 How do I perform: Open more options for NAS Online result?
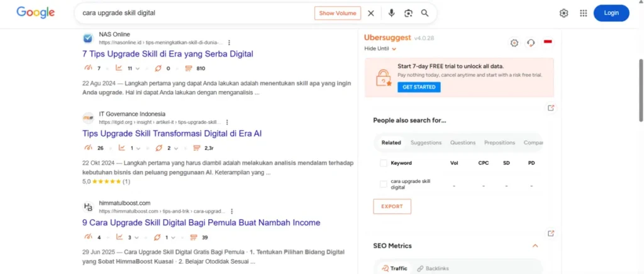229,42
